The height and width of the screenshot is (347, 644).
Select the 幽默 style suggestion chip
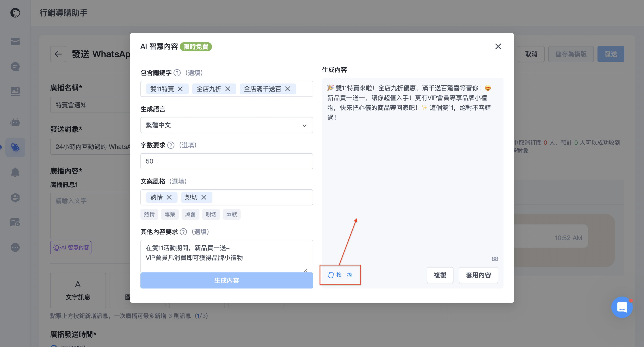pos(231,214)
